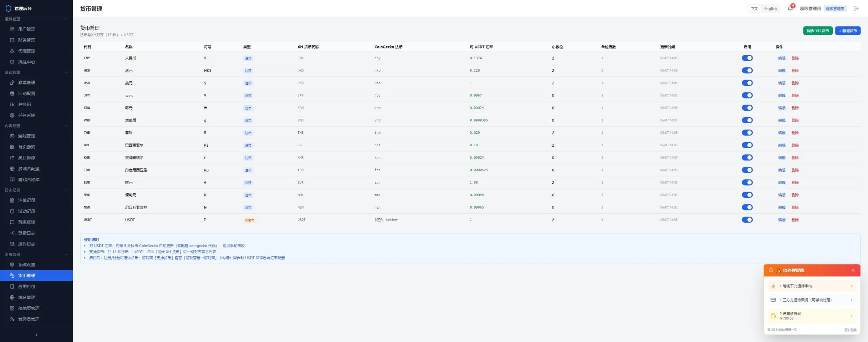
Task: Switch off the THB currency toggle
Action: pyautogui.click(x=747, y=133)
